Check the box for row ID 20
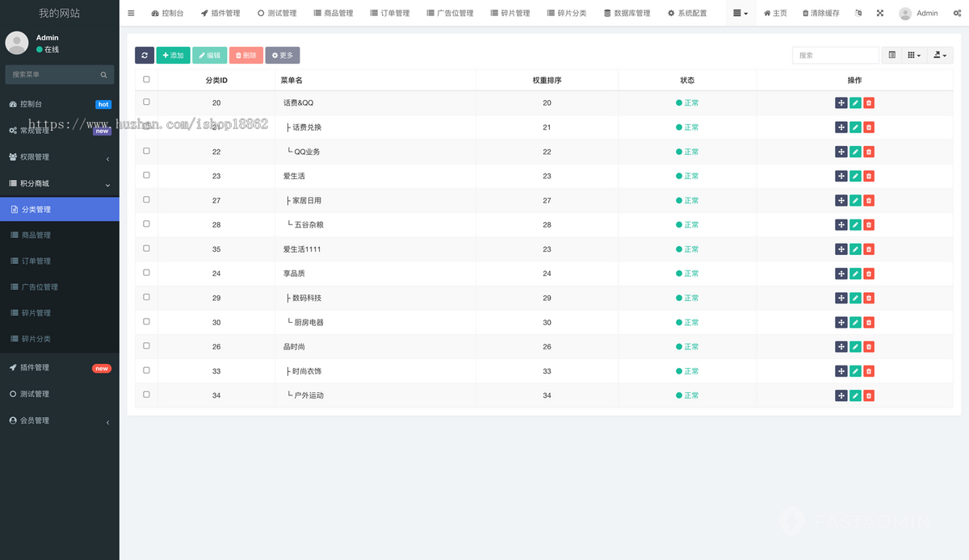Image resolution: width=969 pixels, height=560 pixels. [x=146, y=102]
